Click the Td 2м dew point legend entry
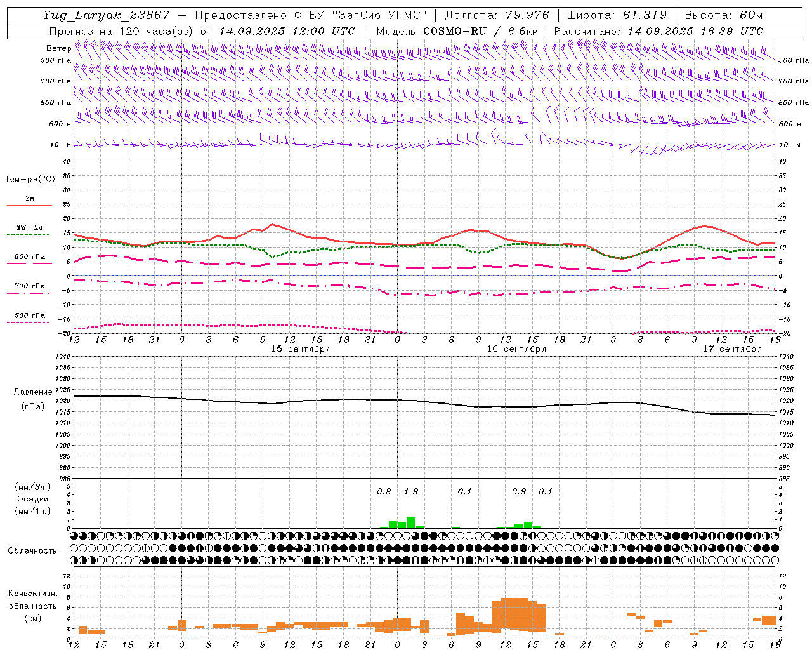 29,227
